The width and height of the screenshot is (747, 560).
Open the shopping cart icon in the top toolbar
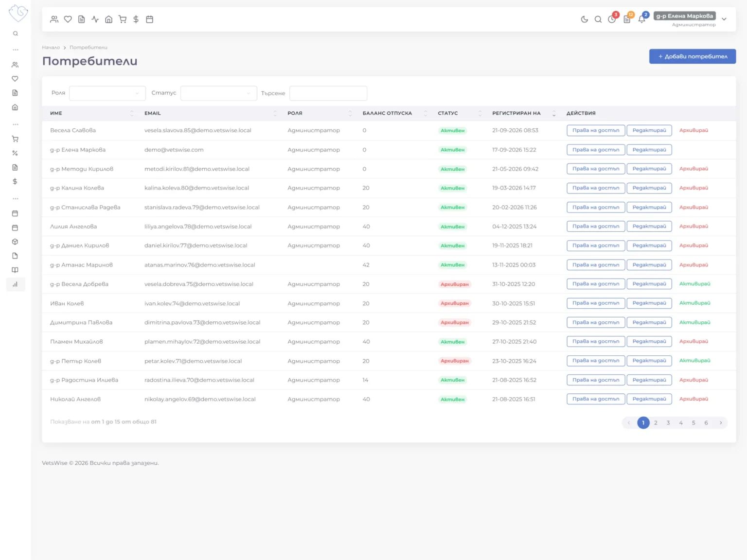point(123,19)
